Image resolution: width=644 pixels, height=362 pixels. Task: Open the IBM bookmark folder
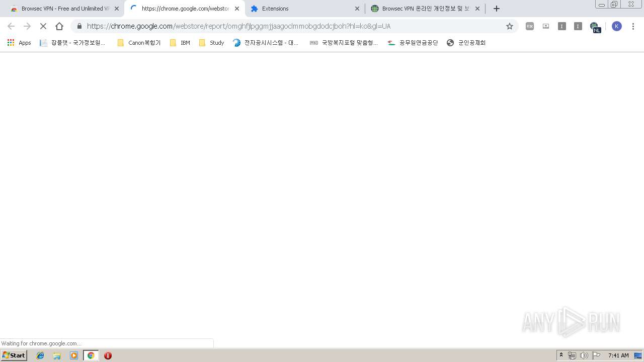click(180, 43)
